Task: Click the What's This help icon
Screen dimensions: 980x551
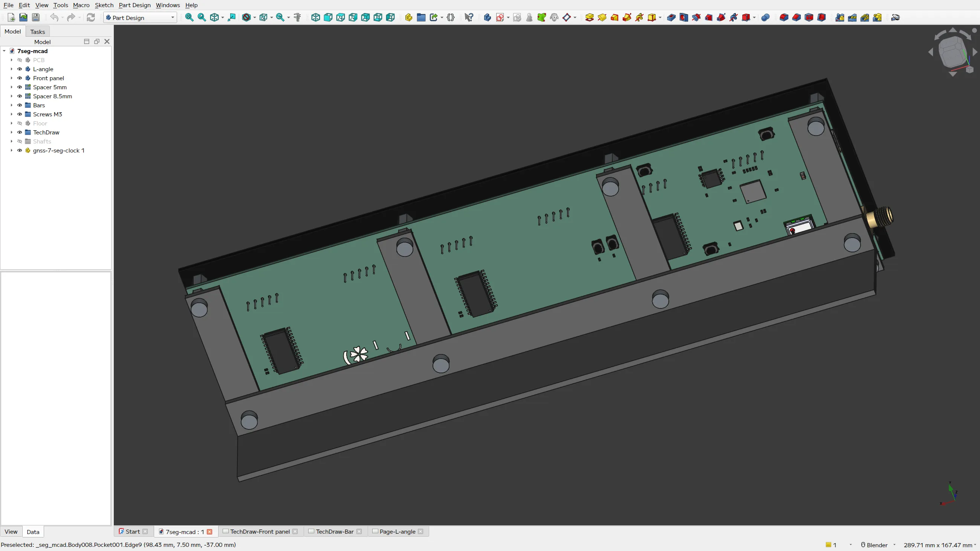Action: [x=469, y=17]
